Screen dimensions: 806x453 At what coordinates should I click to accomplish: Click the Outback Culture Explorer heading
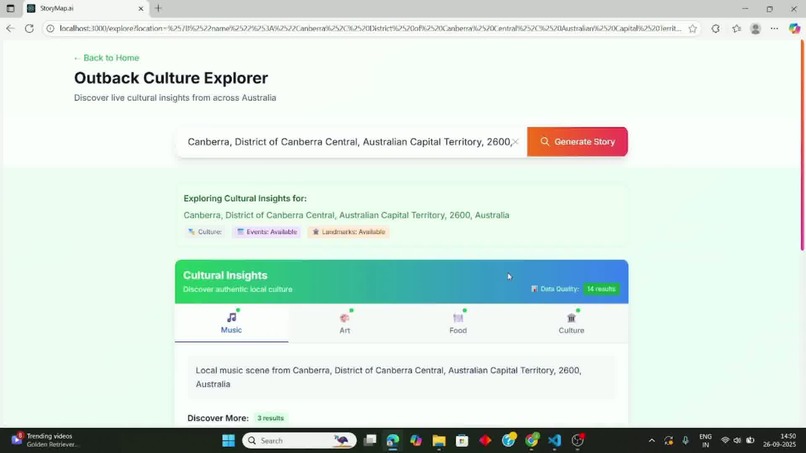[x=171, y=78]
